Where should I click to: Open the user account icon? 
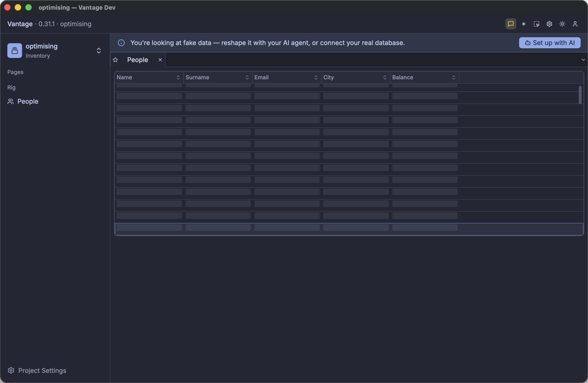[575, 24]
